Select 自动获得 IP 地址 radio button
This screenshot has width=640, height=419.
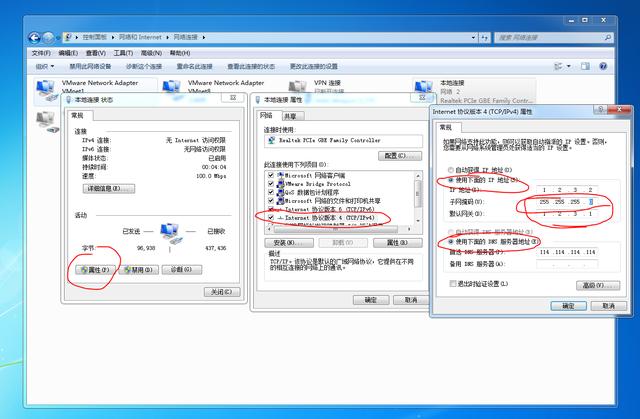451,170
